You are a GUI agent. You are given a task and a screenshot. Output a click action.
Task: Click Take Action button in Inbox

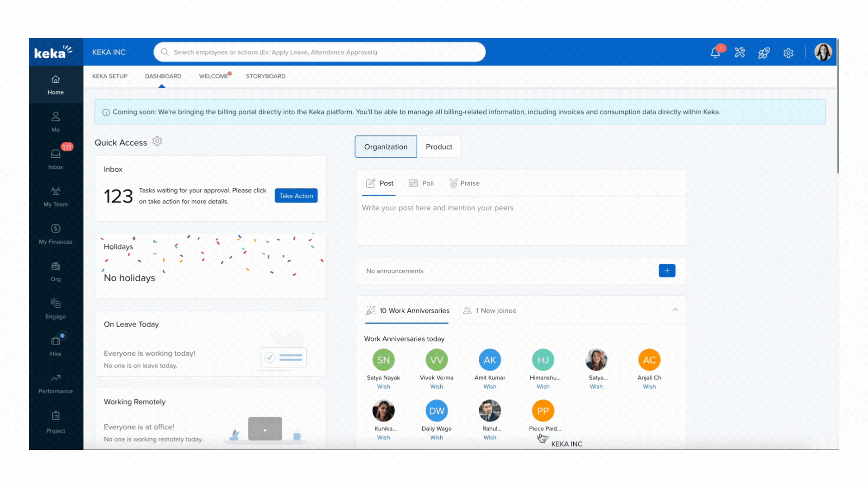[296, 196]
